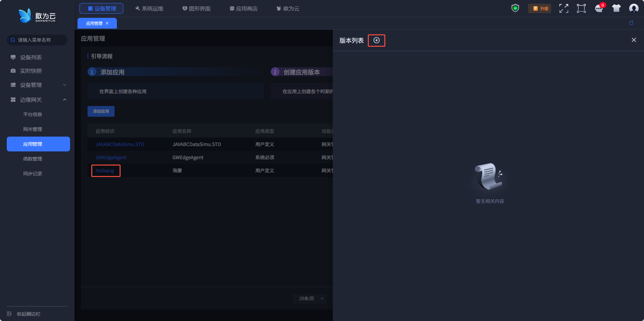
Task: Click the add version plus icon
Action: click(x=377, y=40)
